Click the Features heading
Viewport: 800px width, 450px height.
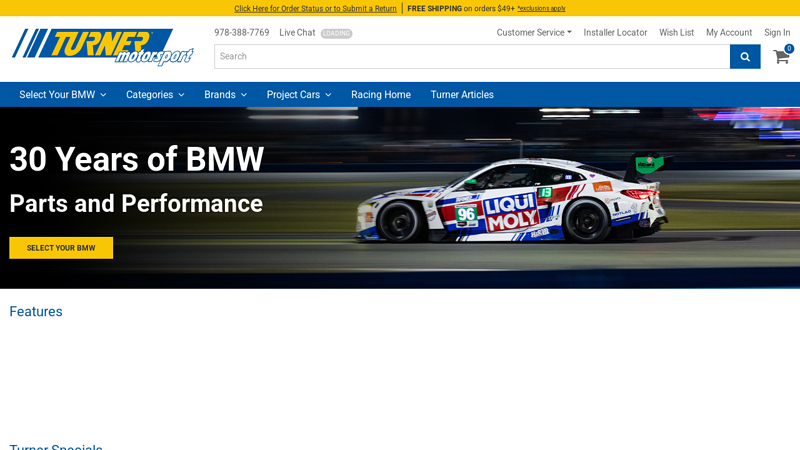click(36, 312)
